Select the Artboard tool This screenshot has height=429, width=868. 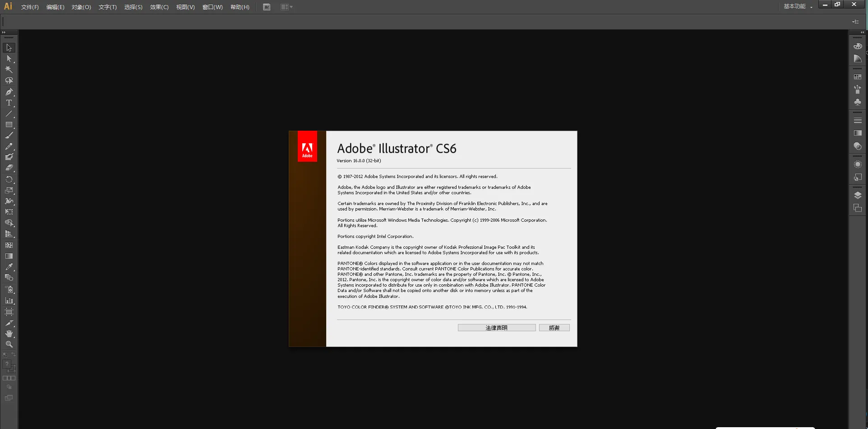coord(9,312)
